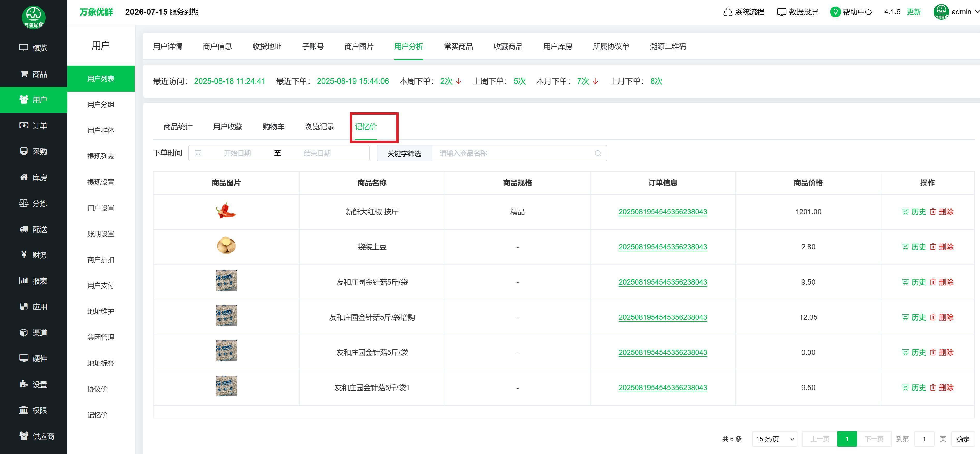Open the 硬件 hardware monitor icon
The image size is (980, 454).
(x=24, y=358)
